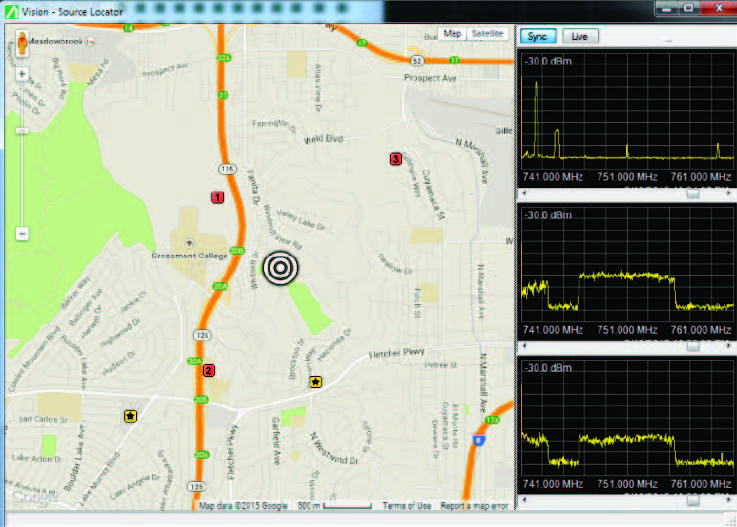Toggle the Live button
The width and height of the screenshot is (737, 527).
[579, 36]
